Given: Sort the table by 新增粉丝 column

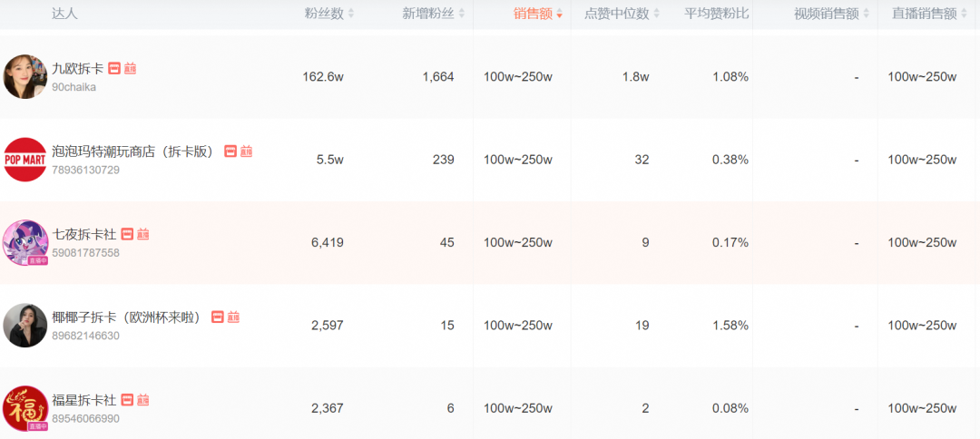Looking at the screenshot, I should pos(434,14).
